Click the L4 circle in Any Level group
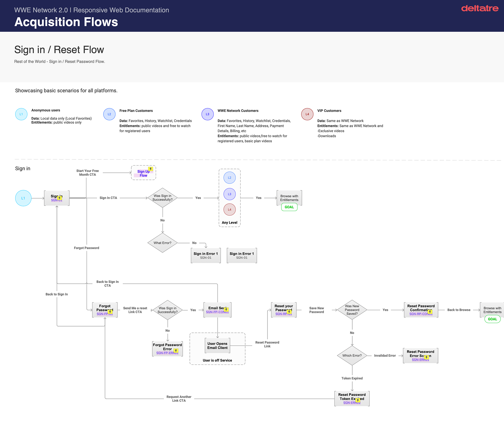The height and width of the screenshot is (424, 504). pyautogui.click(x=230, y=210)
